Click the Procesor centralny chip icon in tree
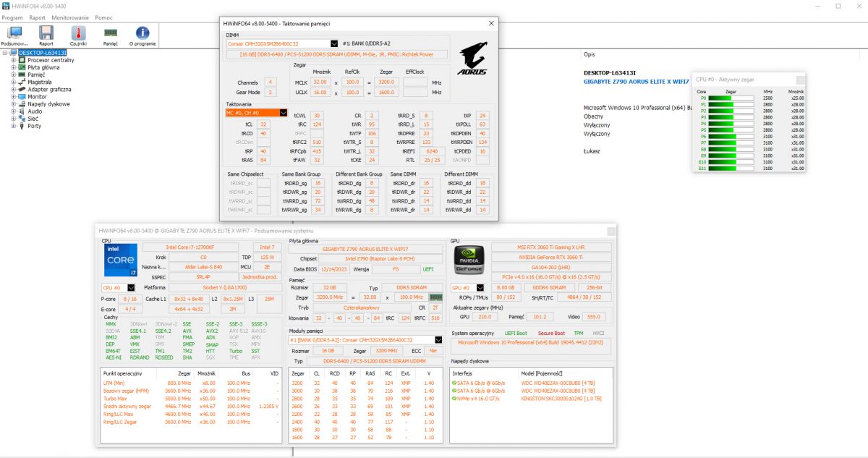The height and width of the screenshot is (458, 868). 22,60
